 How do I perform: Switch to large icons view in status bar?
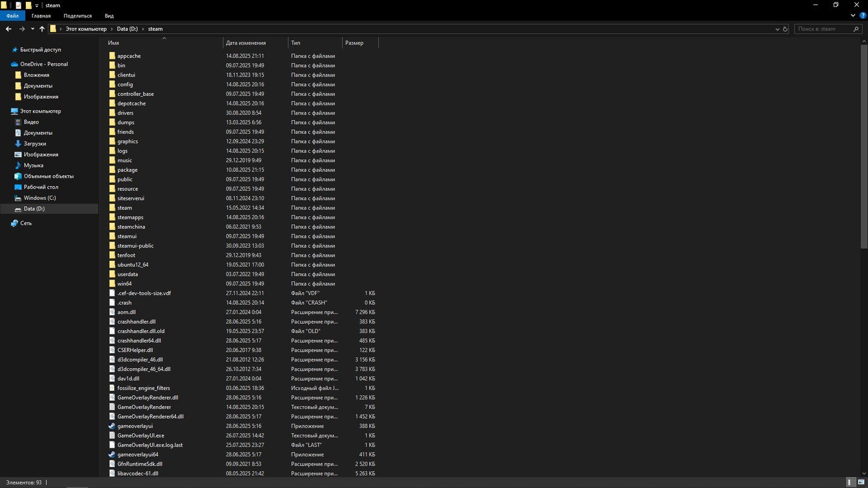860,483
